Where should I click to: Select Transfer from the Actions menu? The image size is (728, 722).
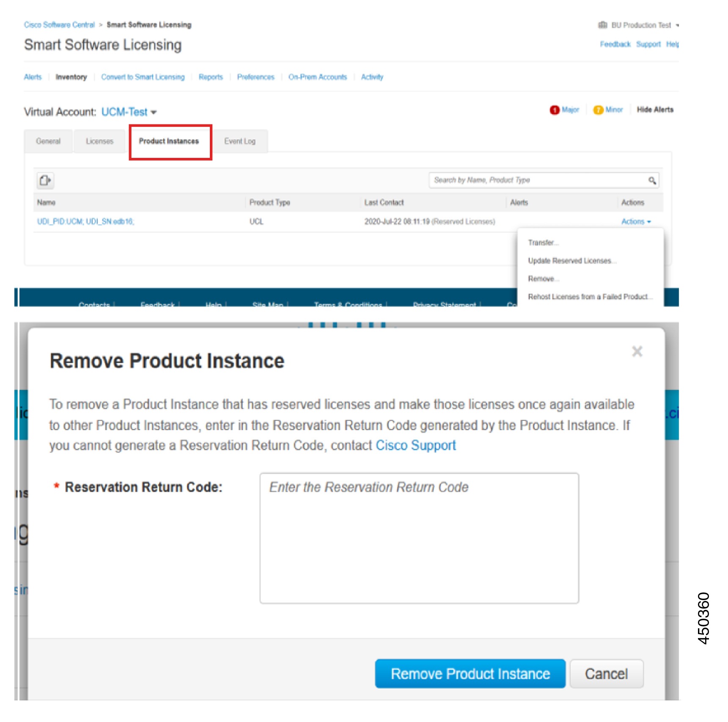(x=543, y=243)
